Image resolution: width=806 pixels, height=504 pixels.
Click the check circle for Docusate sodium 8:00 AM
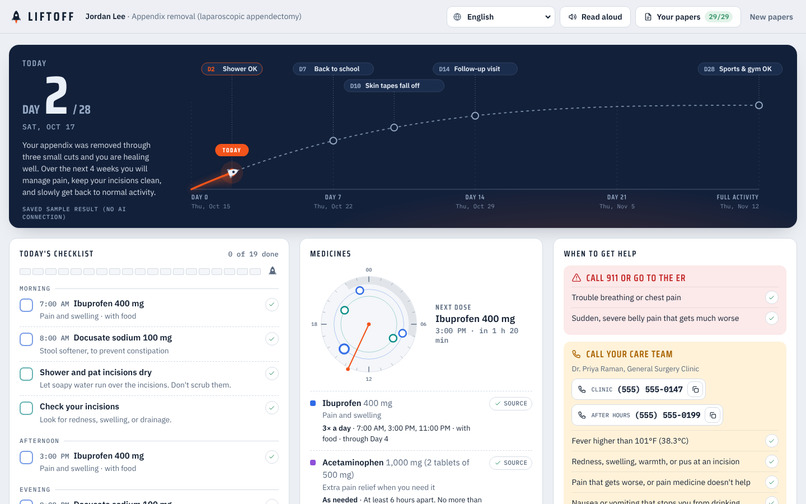coord(272,339)
